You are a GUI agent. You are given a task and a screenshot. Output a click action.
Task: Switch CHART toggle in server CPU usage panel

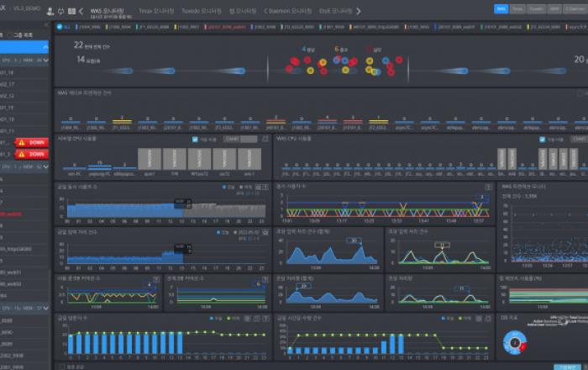tap(240, 140)
